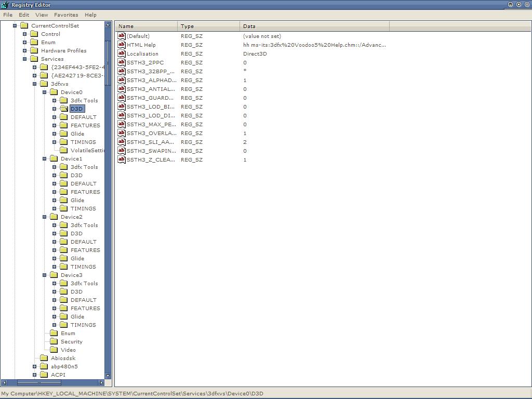Screen dimensions: 532x399
Task: Click the (Default) value icon
Action: pyautogui.click(x=122, y=36)
